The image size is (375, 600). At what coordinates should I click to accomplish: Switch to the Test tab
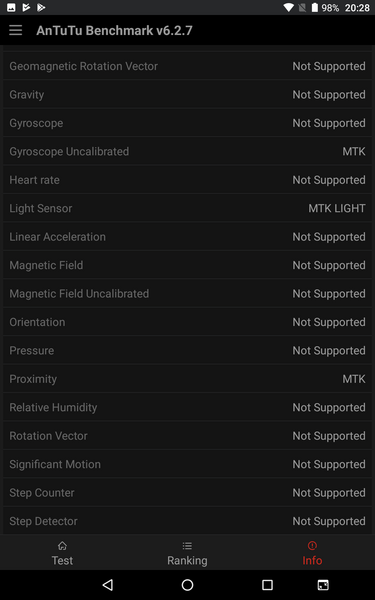[62, 552]
